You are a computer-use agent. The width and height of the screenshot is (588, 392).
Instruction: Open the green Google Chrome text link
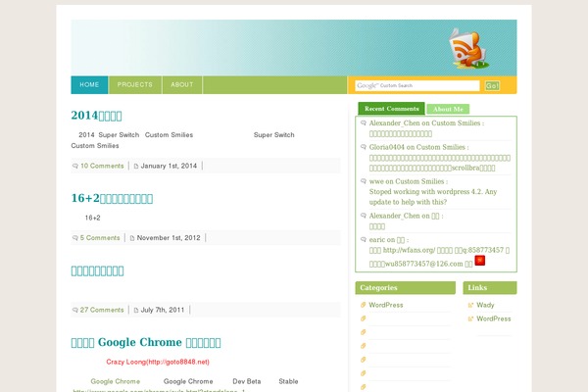(115, 381)
